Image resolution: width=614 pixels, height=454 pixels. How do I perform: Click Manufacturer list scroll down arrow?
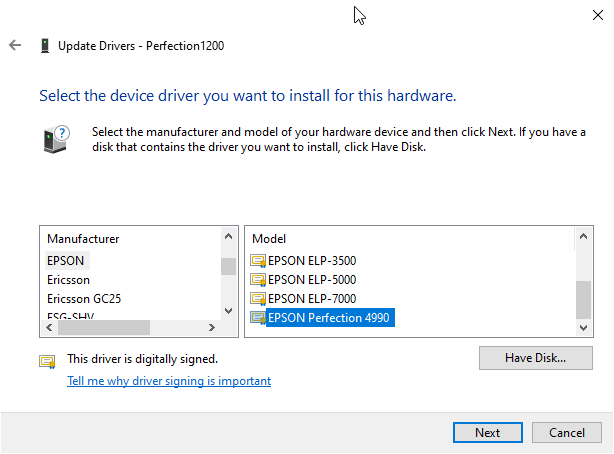click(228, 311)
